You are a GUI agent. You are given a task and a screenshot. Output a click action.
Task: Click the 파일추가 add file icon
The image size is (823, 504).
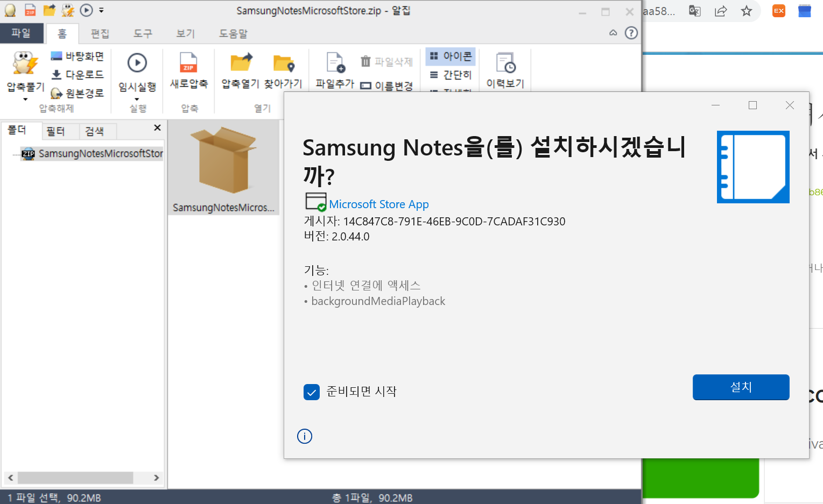(x=335, y=63)
